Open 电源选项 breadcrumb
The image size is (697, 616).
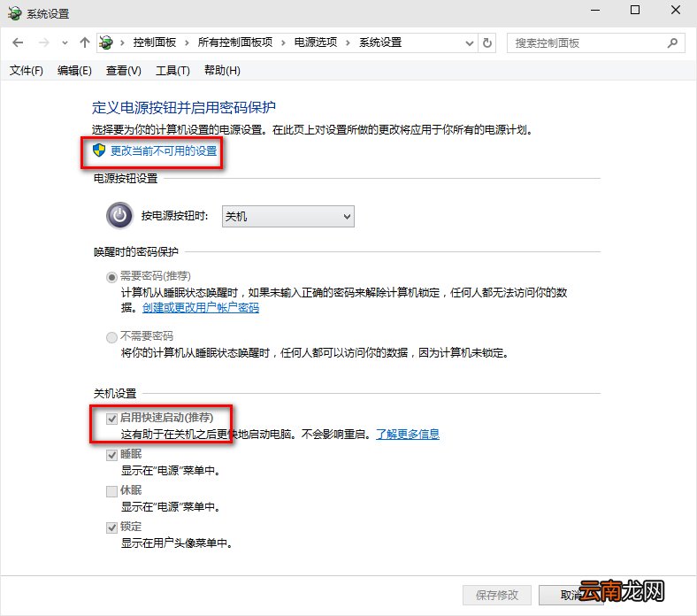[x=316, y=42]
